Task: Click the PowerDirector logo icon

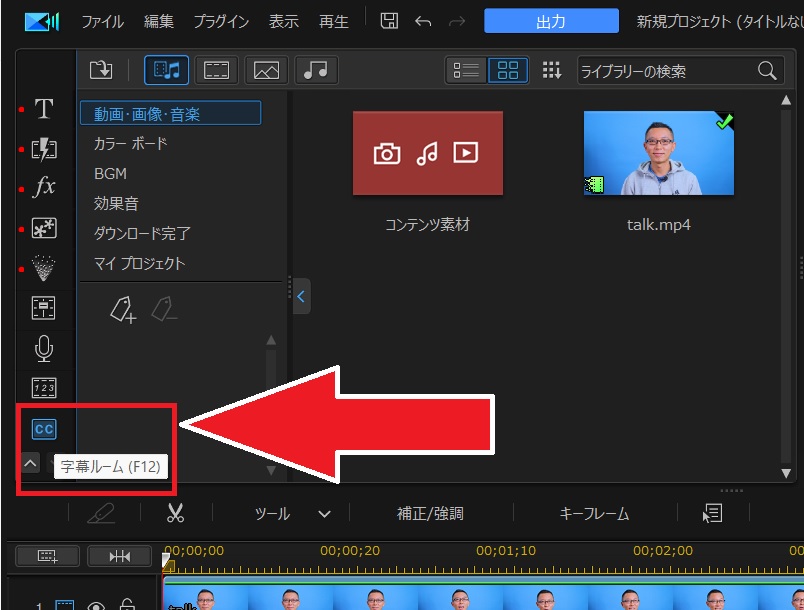Action: click(42, 22)
